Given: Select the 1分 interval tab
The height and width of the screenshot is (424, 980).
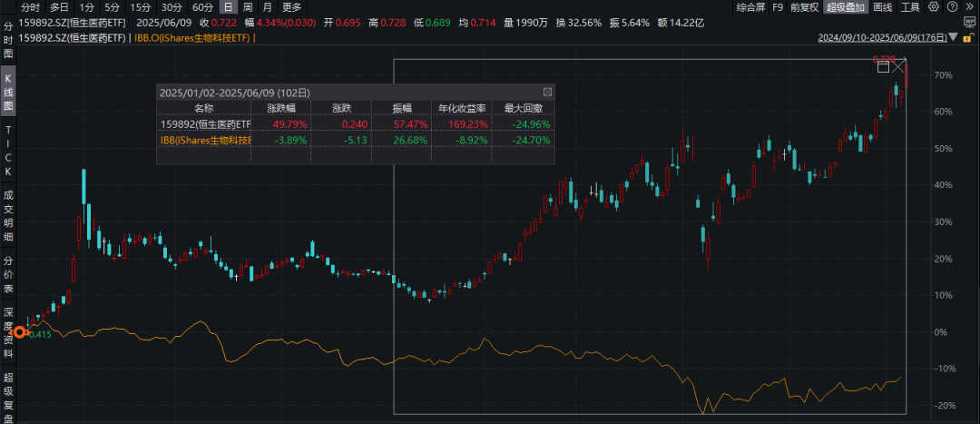Looking at the screenshot, I should 85,7.
